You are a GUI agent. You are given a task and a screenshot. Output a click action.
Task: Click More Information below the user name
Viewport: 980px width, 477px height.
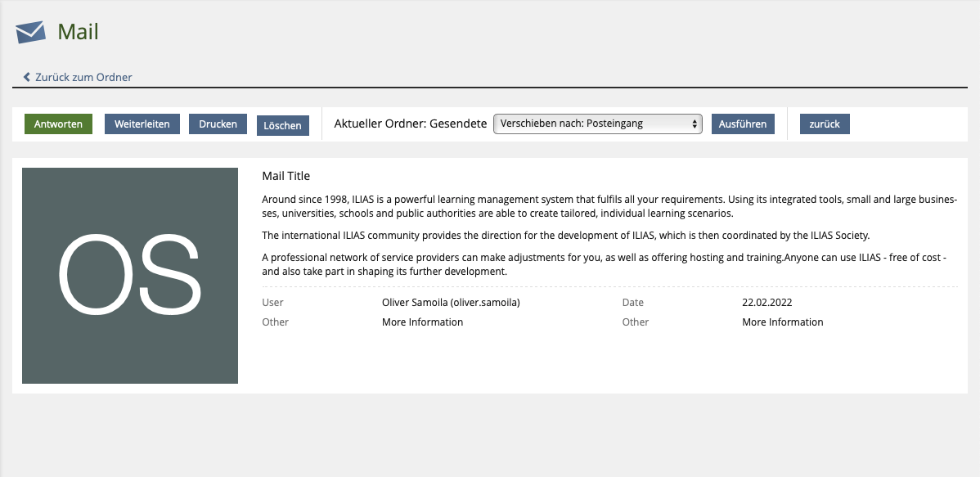422,322
